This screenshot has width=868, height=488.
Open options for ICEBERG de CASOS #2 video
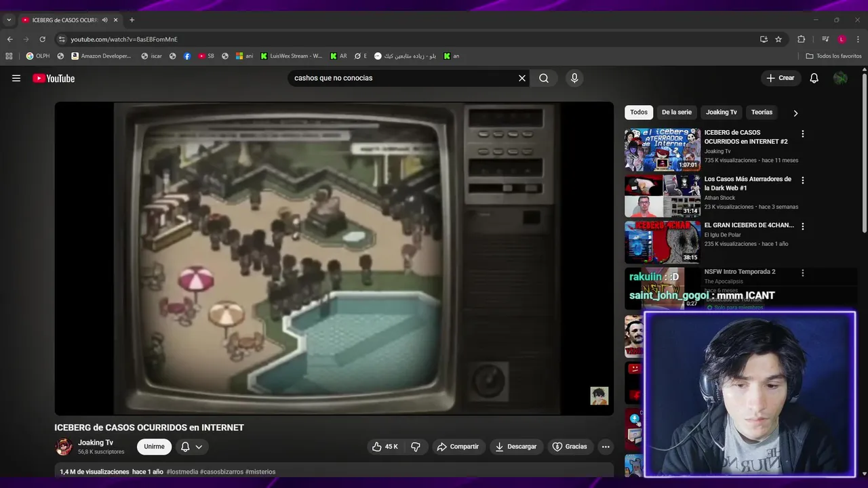click(x=803, y=134)
